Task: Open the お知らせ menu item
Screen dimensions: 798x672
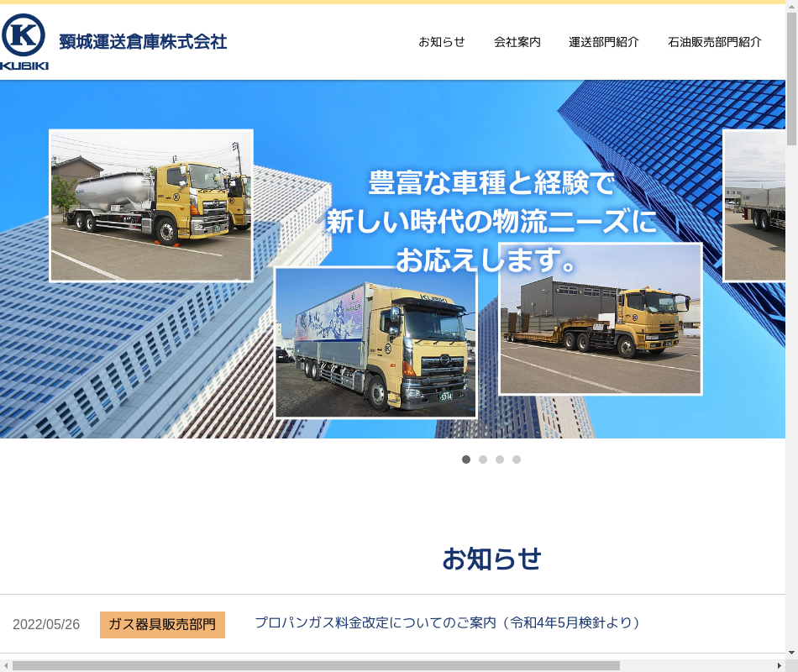Action: [x=441, y=42]
